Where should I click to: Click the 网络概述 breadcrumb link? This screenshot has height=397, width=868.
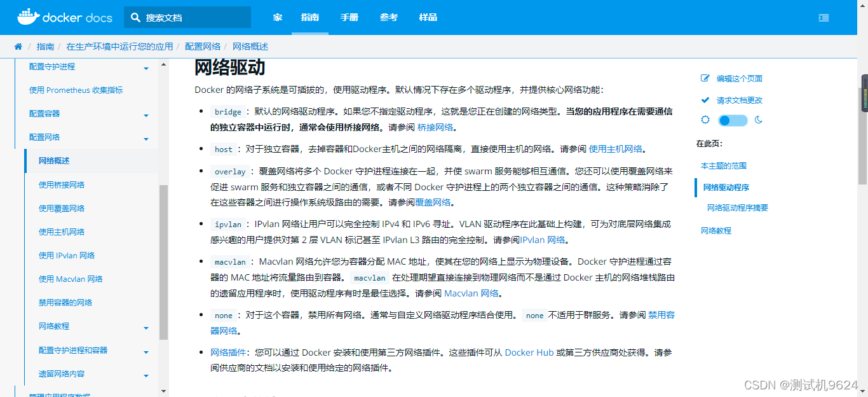[x=250, y=46]
